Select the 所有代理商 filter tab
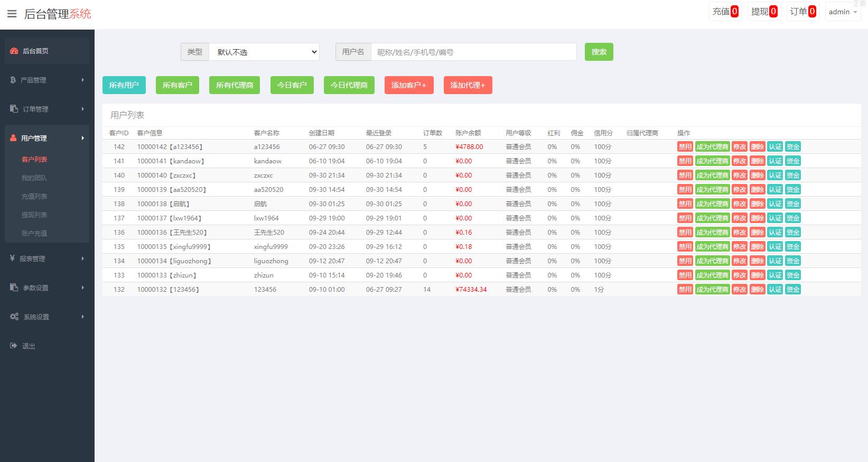This screenshot has width=868, height=462. coord(234,85)
